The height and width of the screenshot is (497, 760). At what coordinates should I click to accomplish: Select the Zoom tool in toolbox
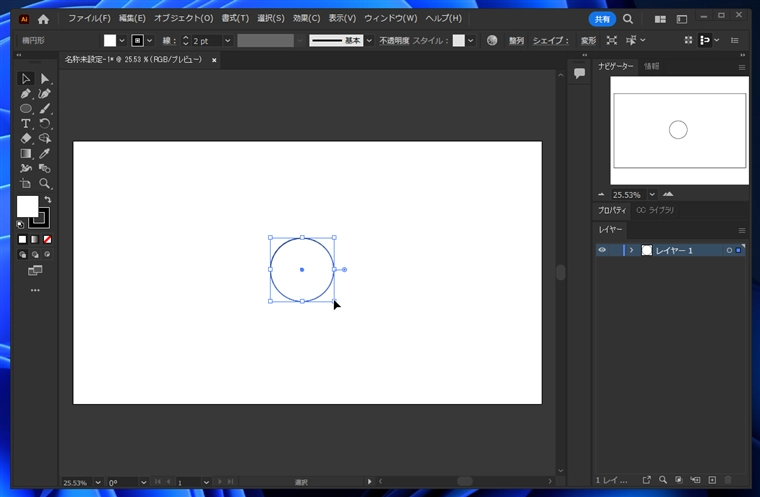pos(45,184)
